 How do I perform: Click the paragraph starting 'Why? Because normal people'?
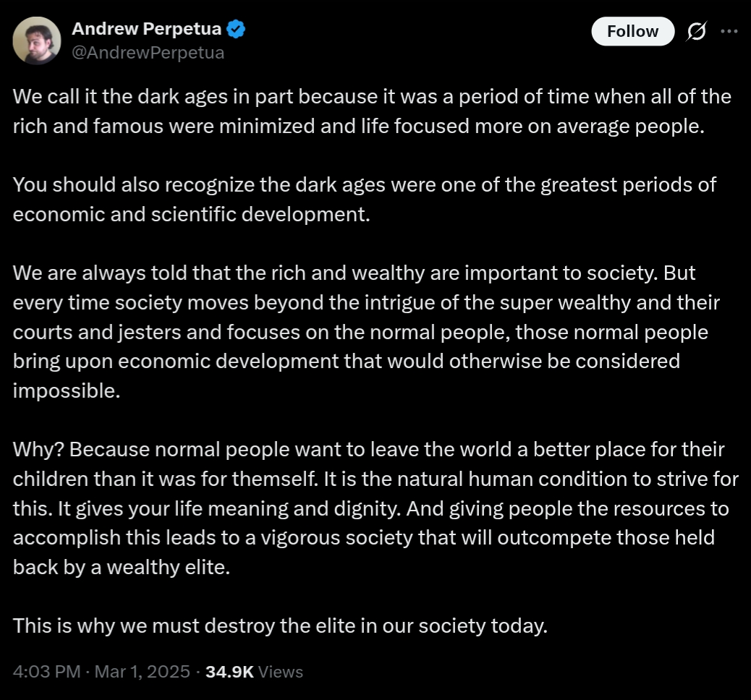(375, 508)
